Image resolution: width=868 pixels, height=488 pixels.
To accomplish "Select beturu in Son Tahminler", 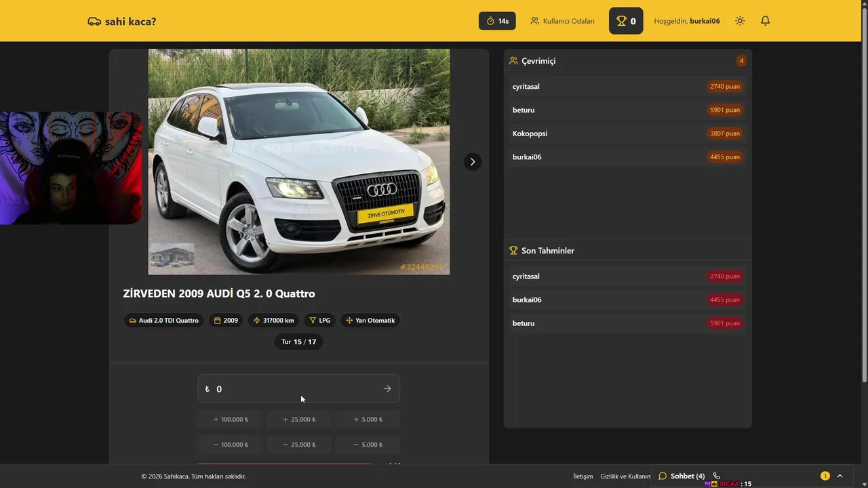I will [627, 323].
